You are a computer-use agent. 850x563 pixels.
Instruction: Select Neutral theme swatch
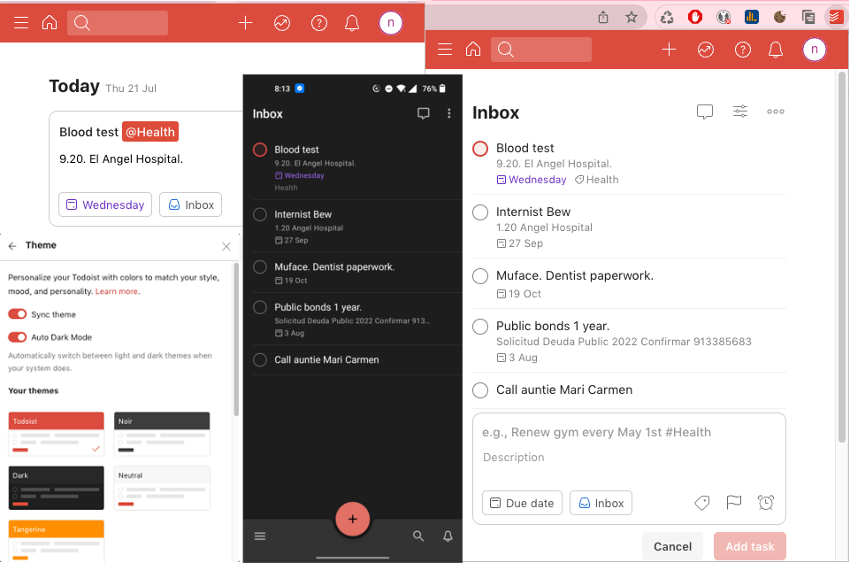click(x=162, y=488)
